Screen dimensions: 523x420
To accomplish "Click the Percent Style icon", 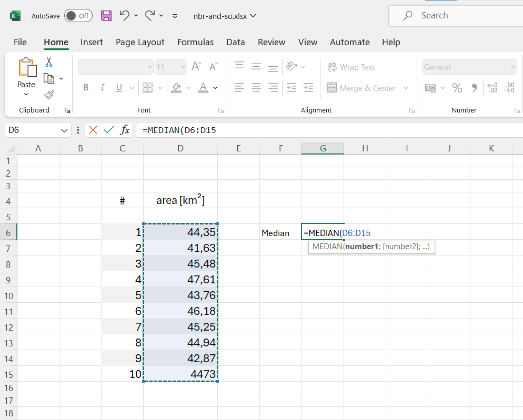I will (457, 88).
